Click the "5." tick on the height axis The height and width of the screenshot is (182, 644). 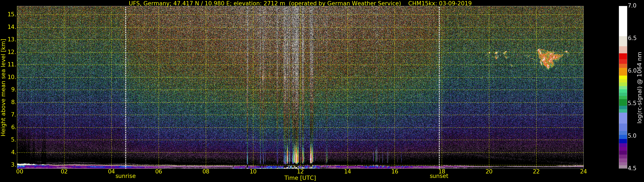[13, 140]
